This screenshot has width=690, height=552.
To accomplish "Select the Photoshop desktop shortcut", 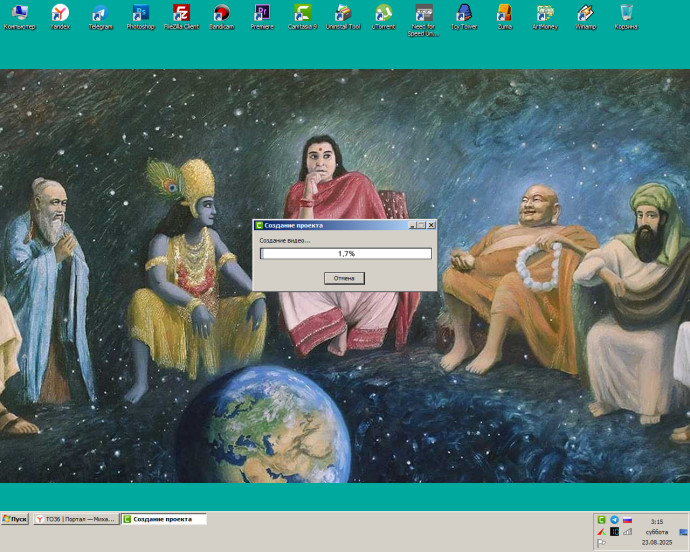I will tap(141, 17).
